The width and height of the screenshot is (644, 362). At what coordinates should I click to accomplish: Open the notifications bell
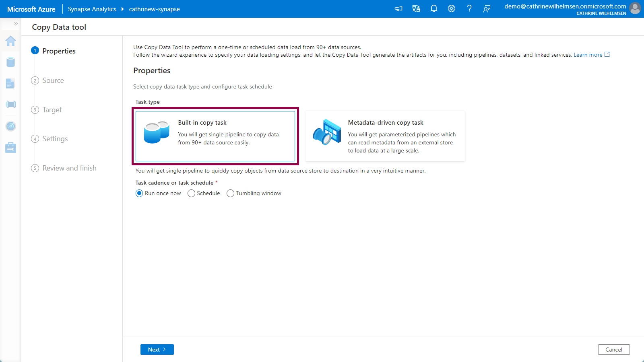coord(433,9)
